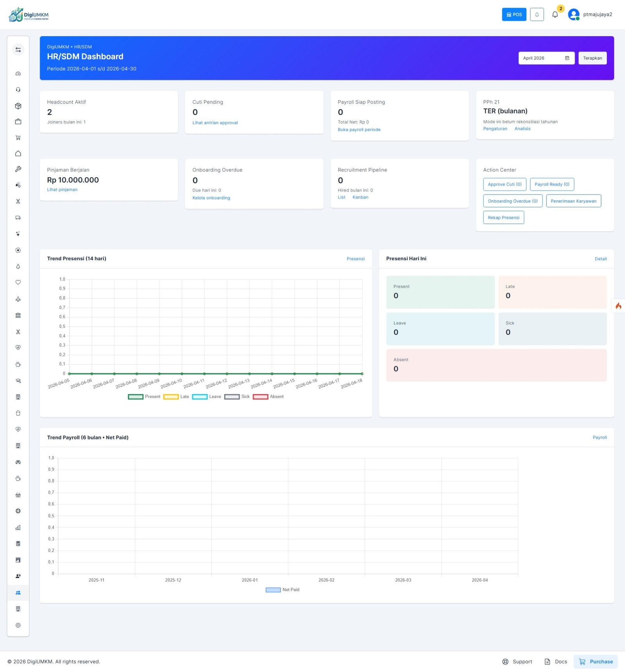The height and width of the screenshot is (672, 625).
Task: Open notifications bell with badge 2
Action: pyautogui.click(x=555, y=14)
